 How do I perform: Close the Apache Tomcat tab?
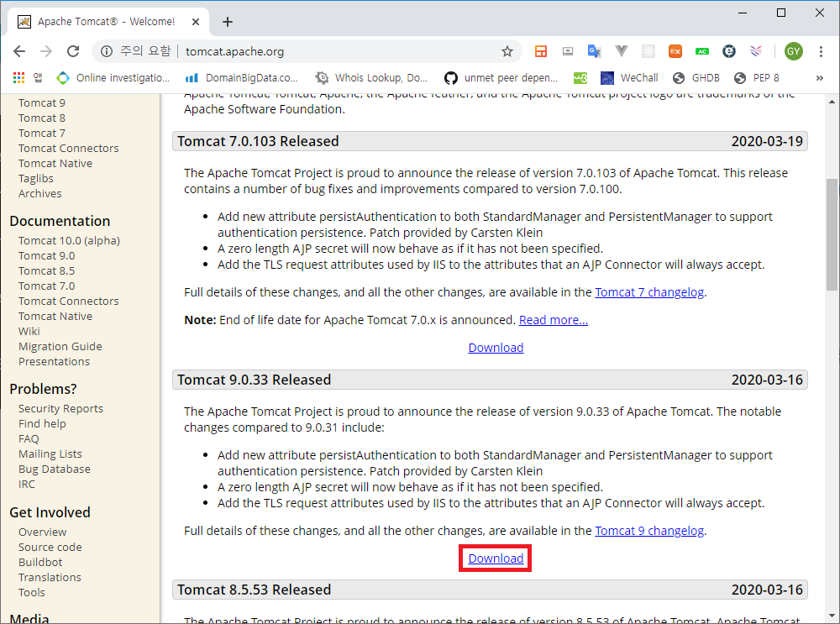click(x=196, y=22)
